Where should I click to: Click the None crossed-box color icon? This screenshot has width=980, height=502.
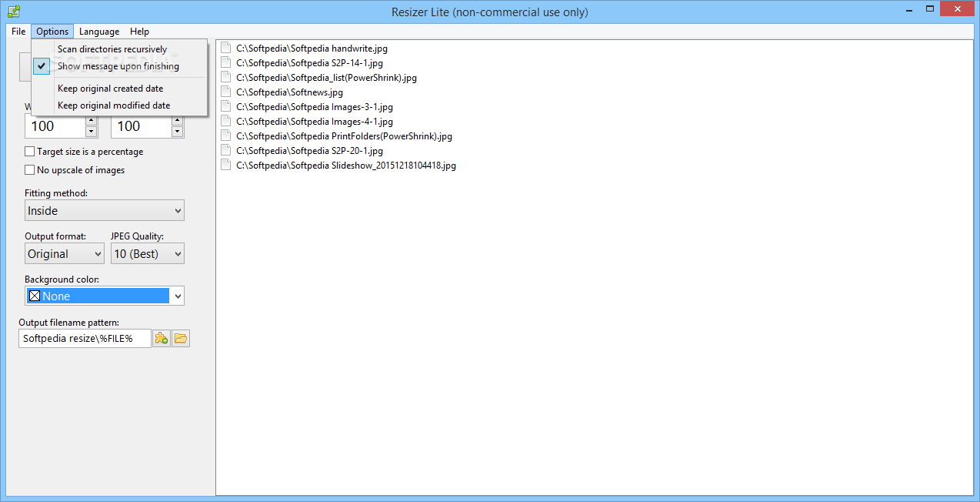35,296
